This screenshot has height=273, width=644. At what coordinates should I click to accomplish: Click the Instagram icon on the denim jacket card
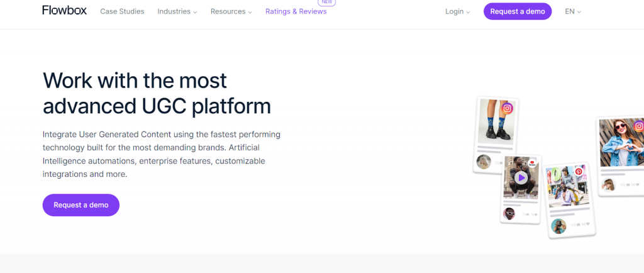pos(638,126)
